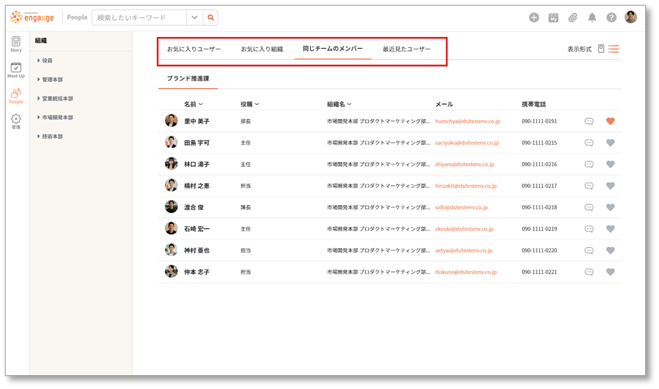Unfavorite 里中 美子 with the orange heart
The width and height of the screenshot is (659, 389).
610,121
